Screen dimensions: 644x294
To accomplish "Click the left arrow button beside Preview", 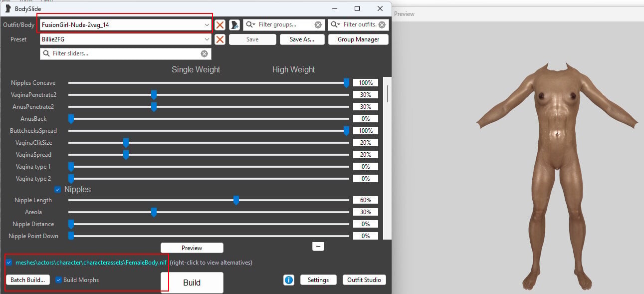I will (318, 246).
